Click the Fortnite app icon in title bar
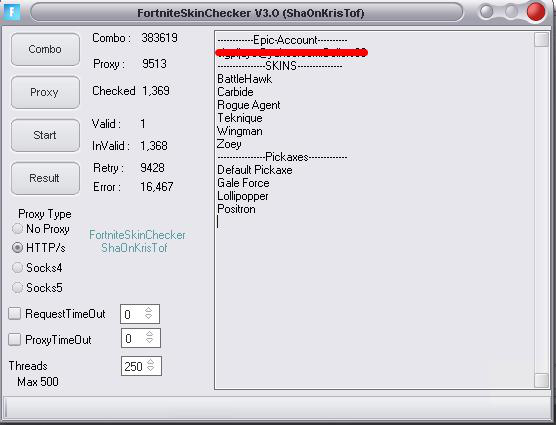This screenshot has height=425, width=556. click(11, 12)
